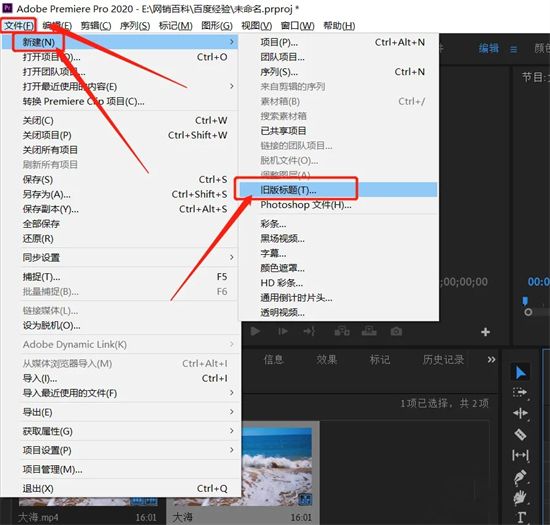The height and width of the screenshot is (525, 550).
Task: Expand the 导出(E) submenu
Action: 120,412
